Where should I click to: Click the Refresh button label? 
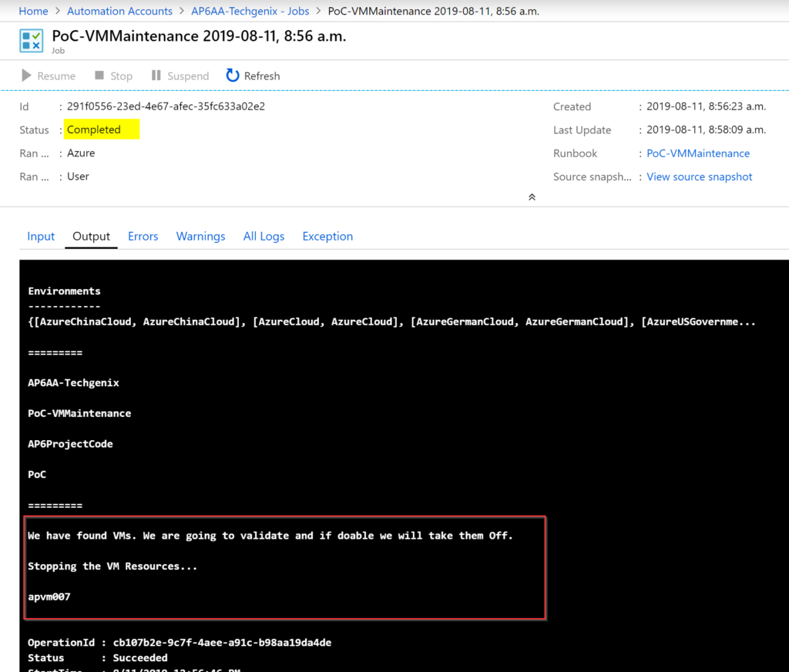262,76
